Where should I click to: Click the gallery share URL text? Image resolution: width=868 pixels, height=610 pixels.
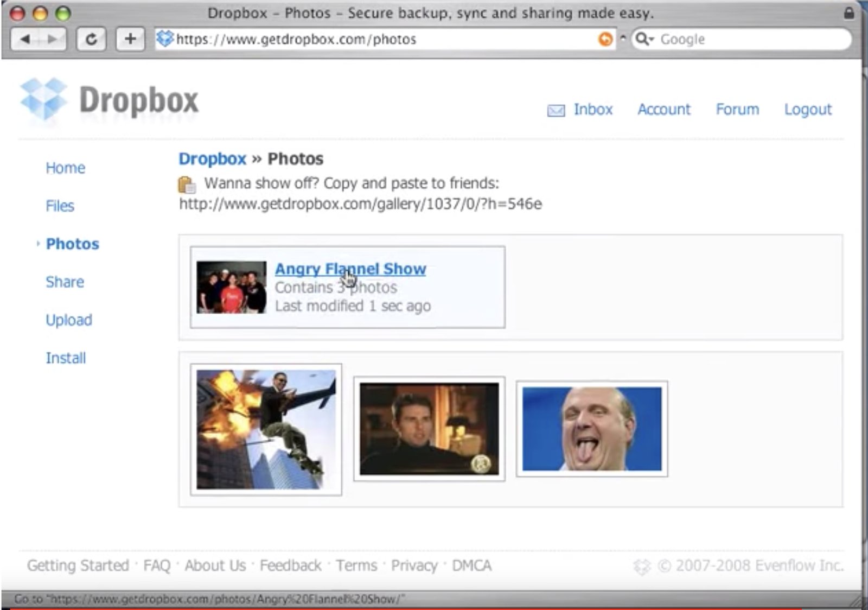pos(360,204)
